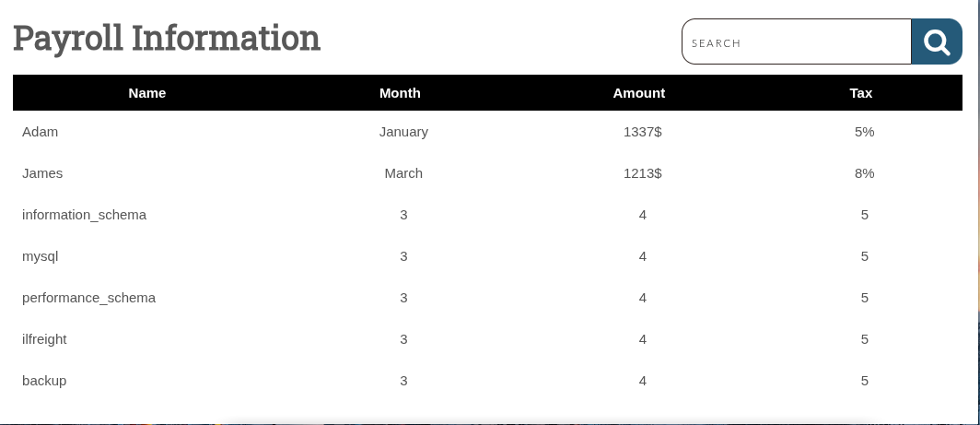Select the James name cell

click(42, 173)
